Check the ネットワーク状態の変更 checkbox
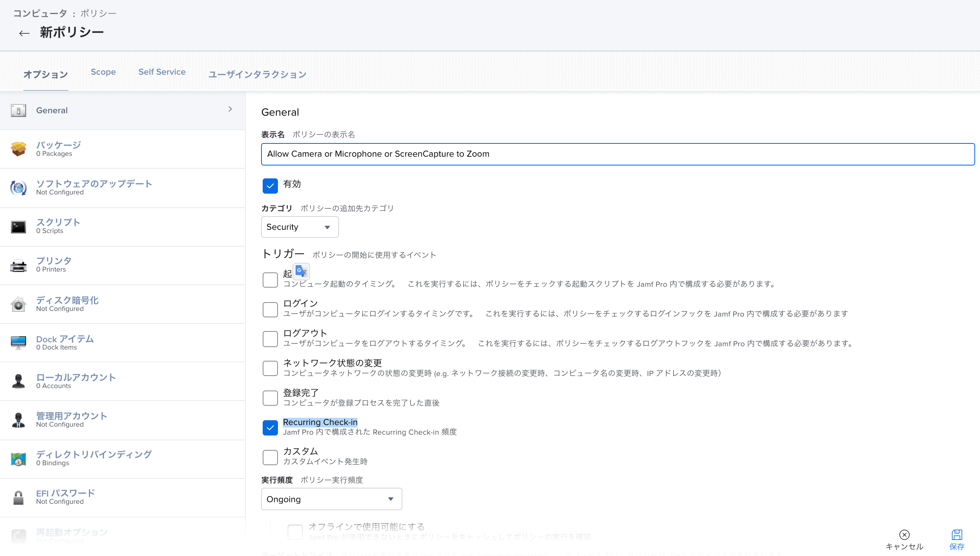This screenshot has height=556, width=980. tap(270, 368)
